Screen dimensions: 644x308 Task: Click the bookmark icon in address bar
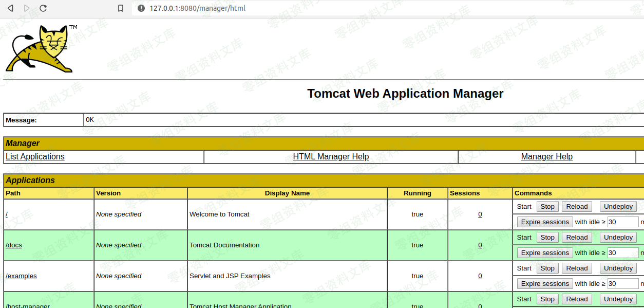click(x=121, y=8)
